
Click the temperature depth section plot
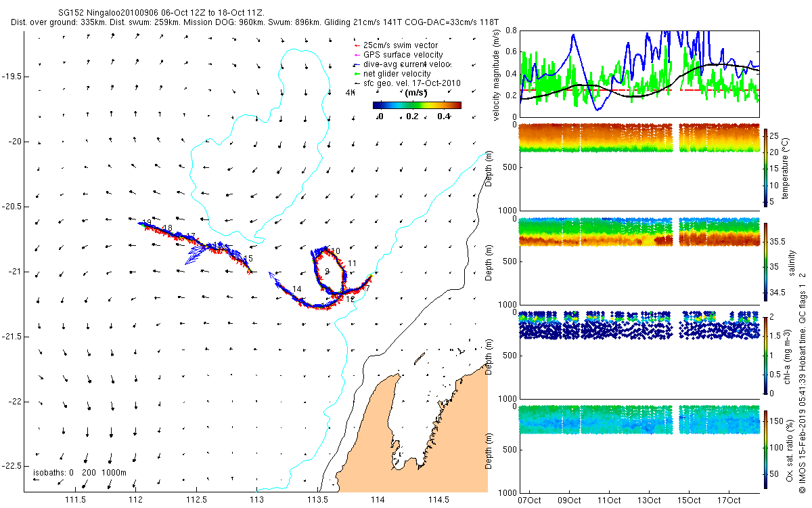pyautogui.click(x=638, y=167)
